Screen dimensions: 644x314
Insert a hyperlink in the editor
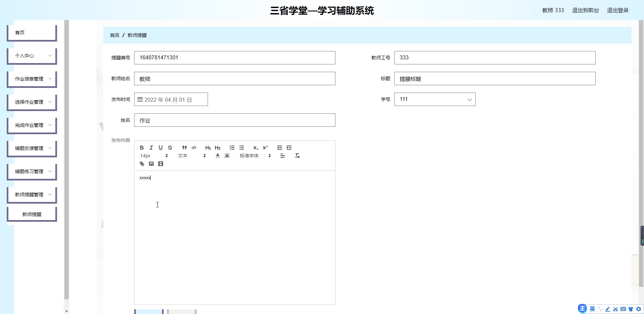[142, 164]
